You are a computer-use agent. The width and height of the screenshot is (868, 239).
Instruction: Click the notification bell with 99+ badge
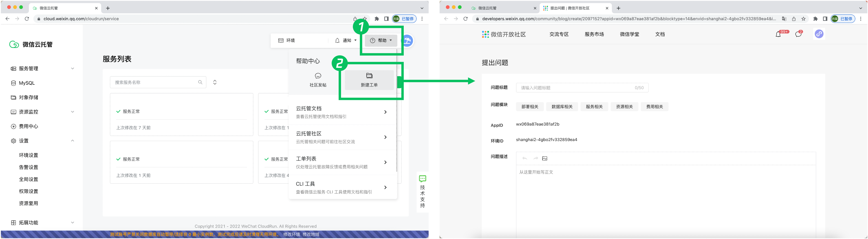[x=778, y=34]
